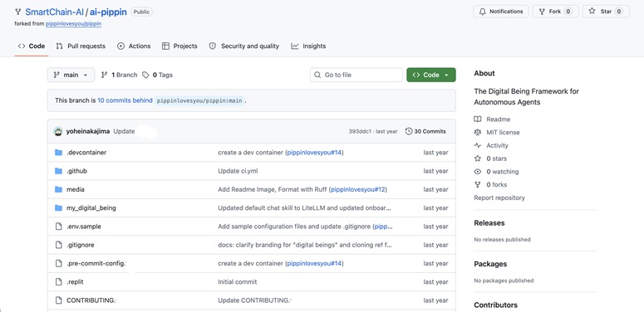The width and height of the screenshot is (644, 312).
Task: Click the yoheinakajima avatar thumbnail
Action: (58, 132)
